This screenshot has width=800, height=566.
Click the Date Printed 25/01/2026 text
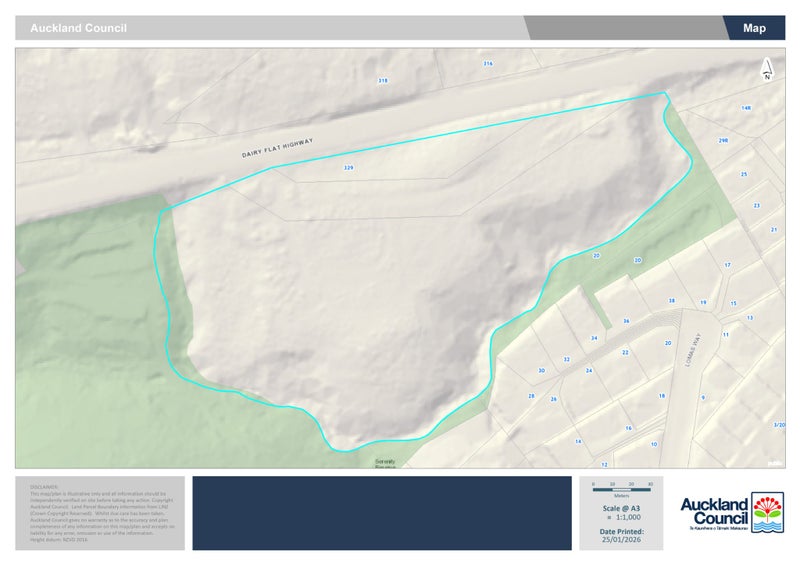621,535
